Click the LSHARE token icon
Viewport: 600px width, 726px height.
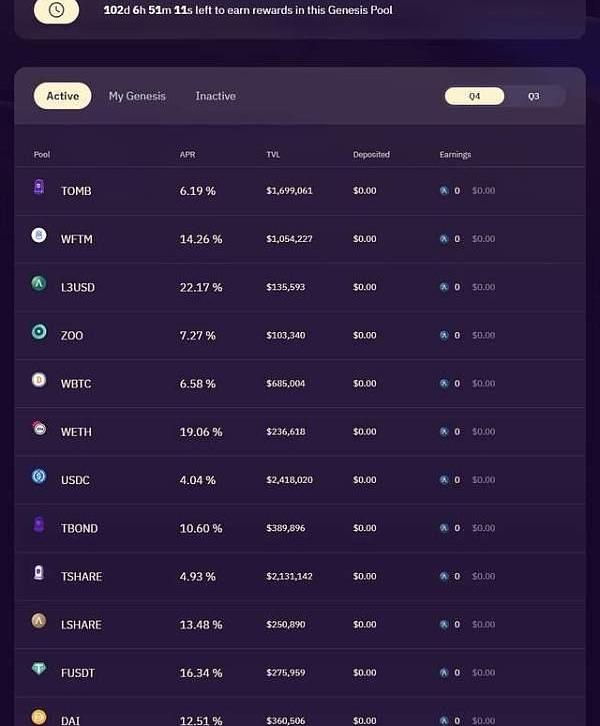[x=39, y=620]
